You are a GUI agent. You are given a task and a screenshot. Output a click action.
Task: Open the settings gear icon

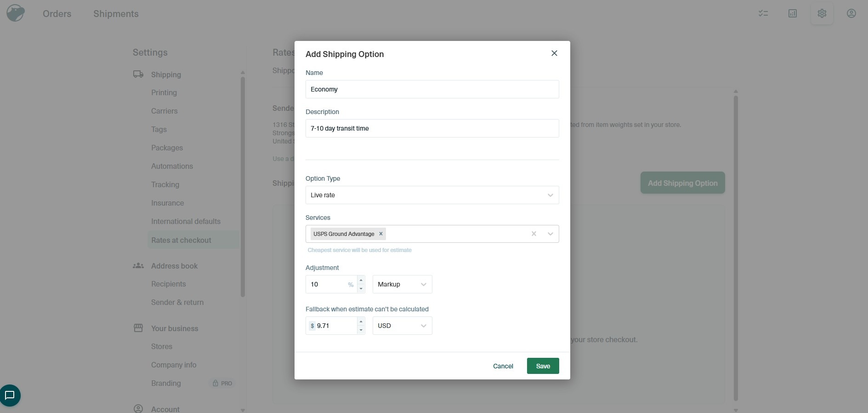822,13
